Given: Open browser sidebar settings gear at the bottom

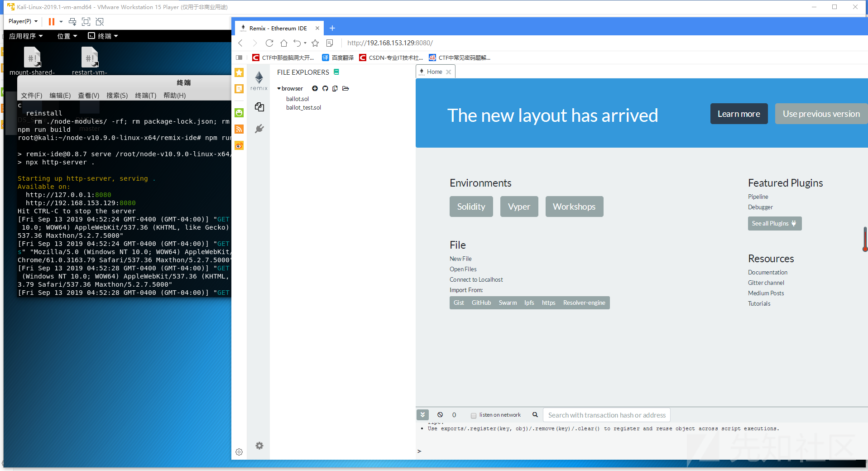Looking at the screenshot, I should pyautogui.click(x=239, y=452).
